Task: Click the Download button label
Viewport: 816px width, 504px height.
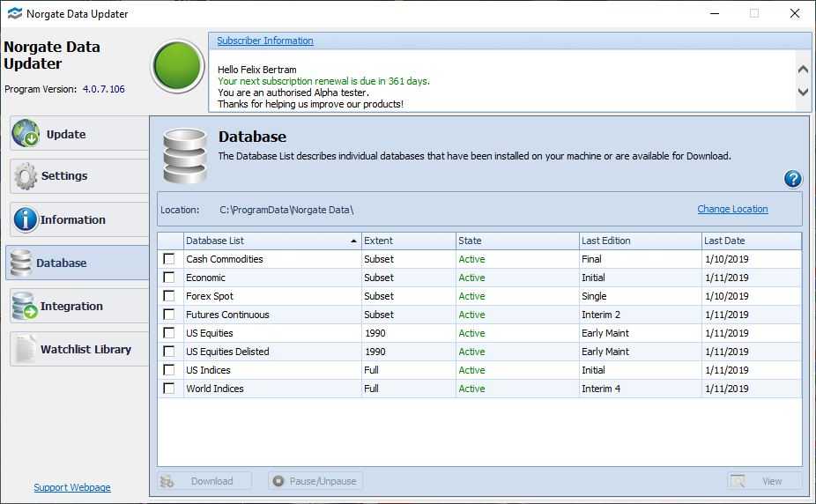Action: tap(211, 481)
